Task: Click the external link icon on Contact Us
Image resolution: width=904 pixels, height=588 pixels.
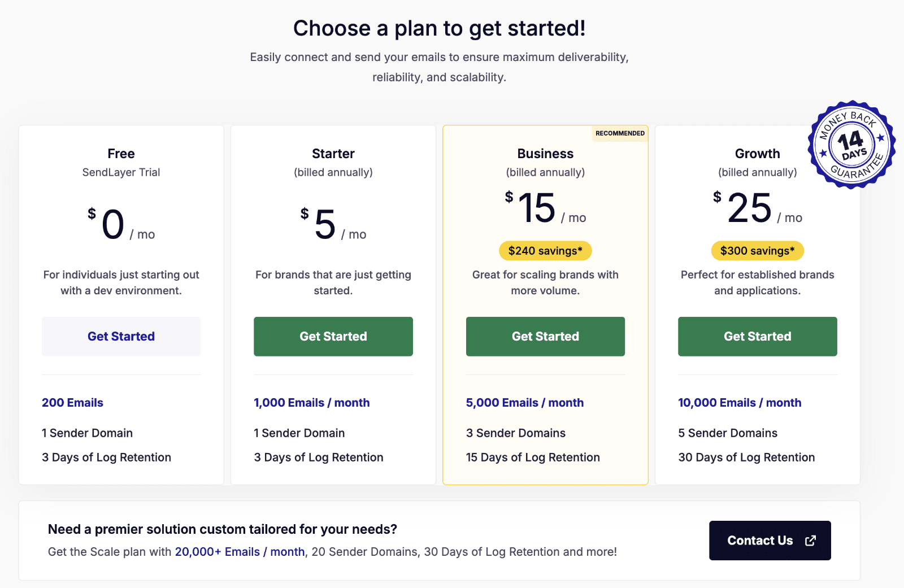Action: coord(810,541)
